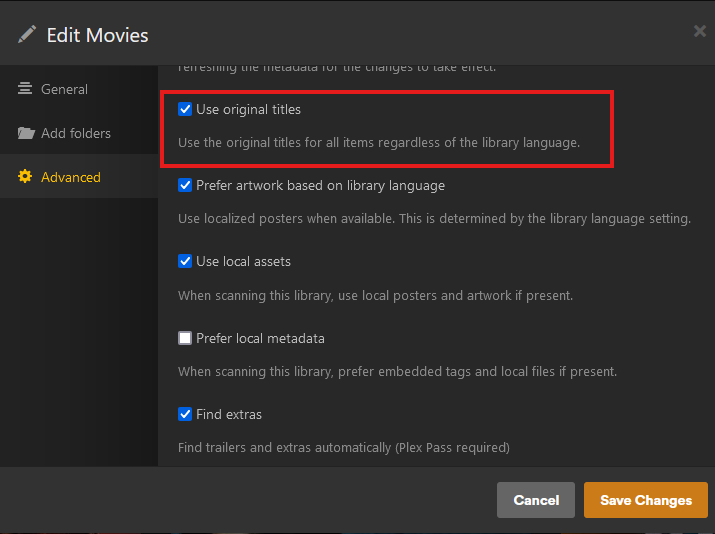
Task: Click the General lines icon in sidebar
Action: pos(25,89)
